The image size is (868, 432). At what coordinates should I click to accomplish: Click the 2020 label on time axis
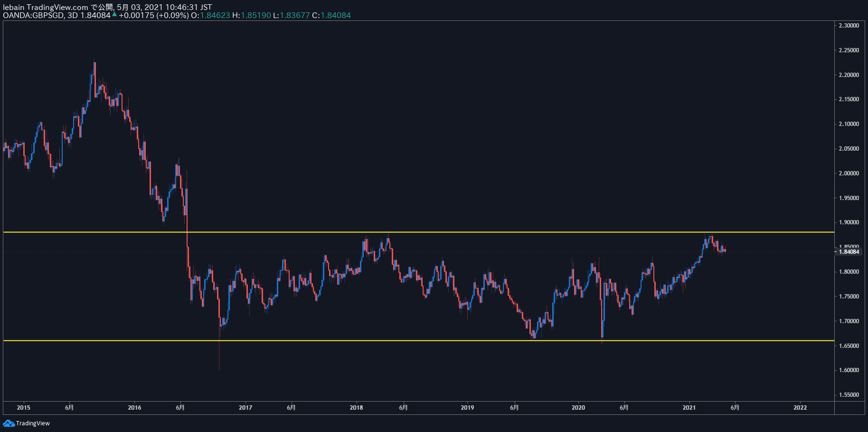(x=578, y=408)
